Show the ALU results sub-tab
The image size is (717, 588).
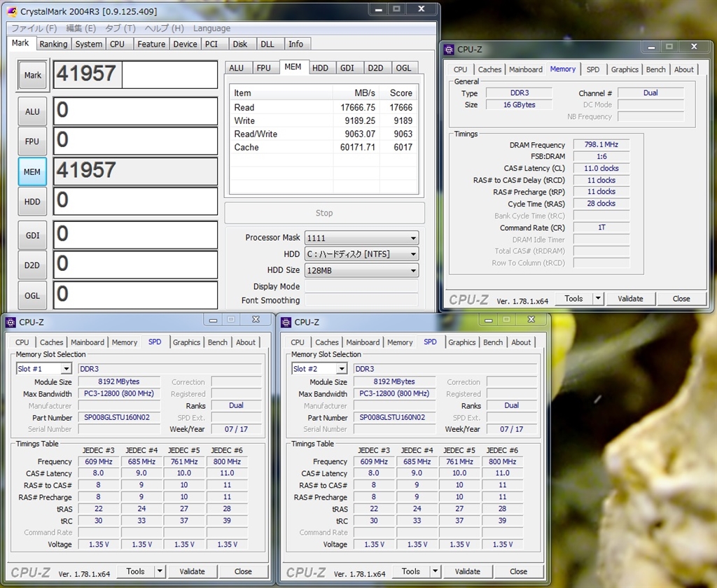pos(237,68)
